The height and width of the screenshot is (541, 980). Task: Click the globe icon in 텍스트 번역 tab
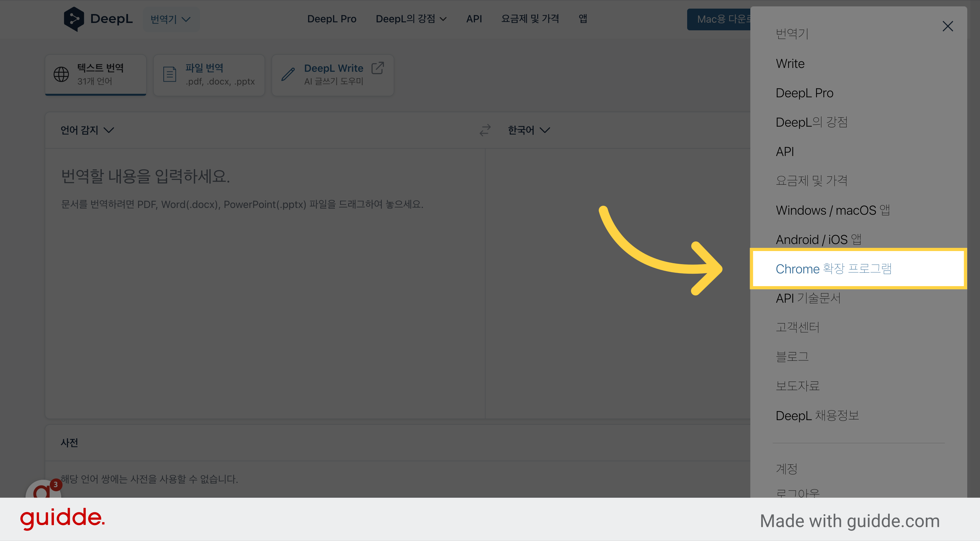(x=61, y=74)
